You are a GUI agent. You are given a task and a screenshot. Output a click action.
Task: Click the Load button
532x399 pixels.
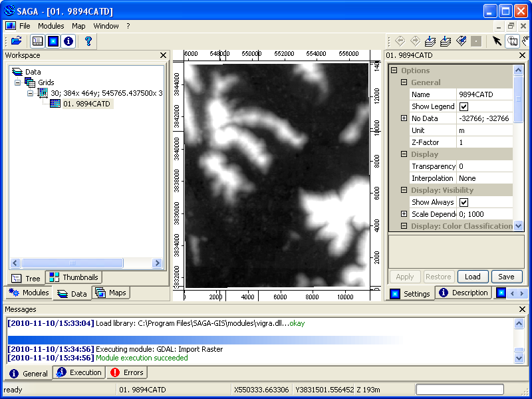[x=473, y=277]
